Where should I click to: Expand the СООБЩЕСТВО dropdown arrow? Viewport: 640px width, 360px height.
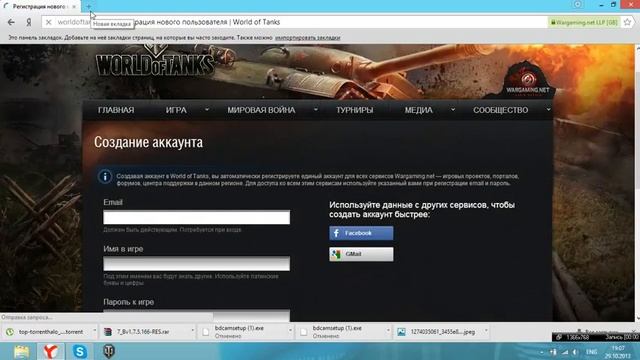click(x=548, y=109)
